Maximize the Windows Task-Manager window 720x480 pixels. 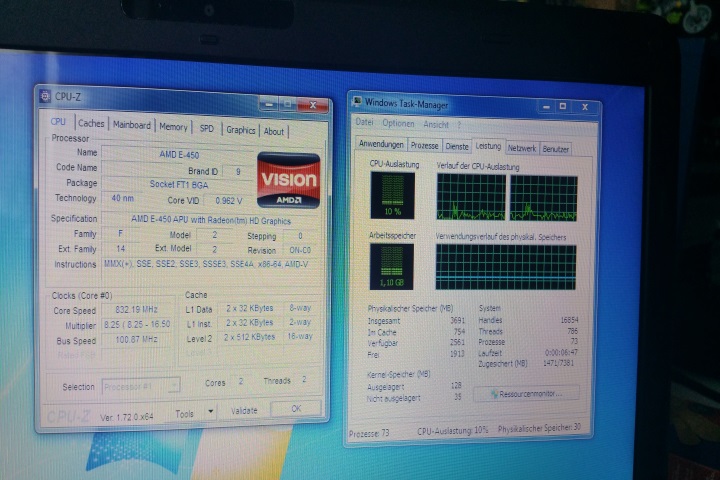[562, 106]
